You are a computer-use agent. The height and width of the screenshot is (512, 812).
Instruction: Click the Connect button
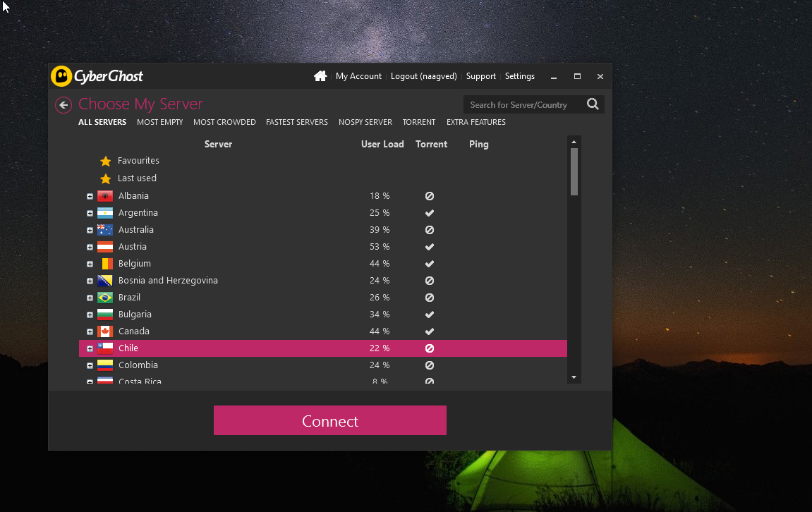[330, 420]
